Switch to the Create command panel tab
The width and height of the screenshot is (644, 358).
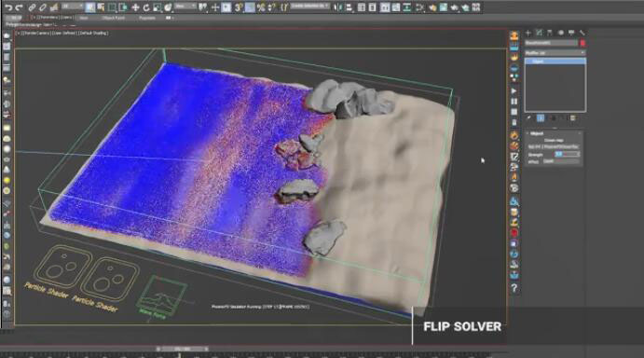(528, 33)
